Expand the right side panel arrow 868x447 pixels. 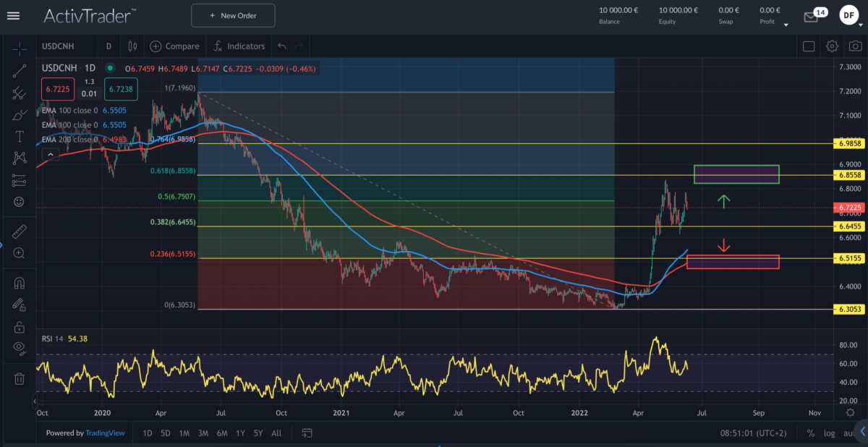pos(862,431)
